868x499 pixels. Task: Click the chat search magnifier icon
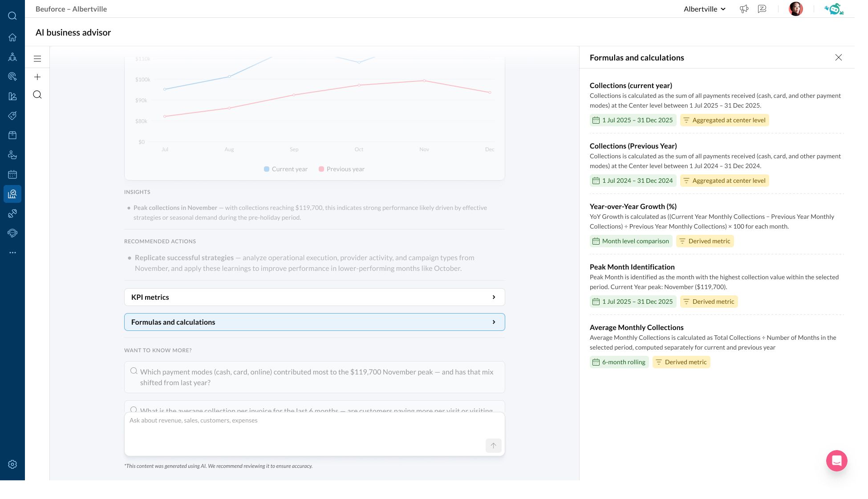click(37, 95)
